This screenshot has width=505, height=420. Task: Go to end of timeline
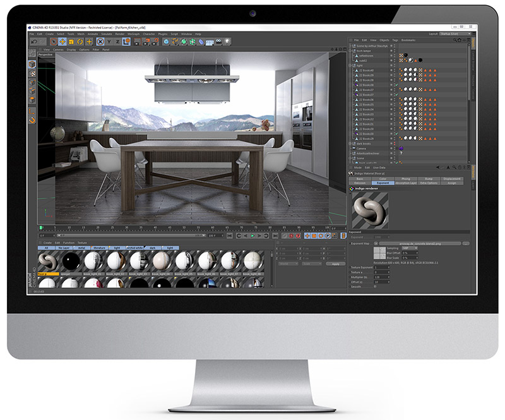coord(275,236)
